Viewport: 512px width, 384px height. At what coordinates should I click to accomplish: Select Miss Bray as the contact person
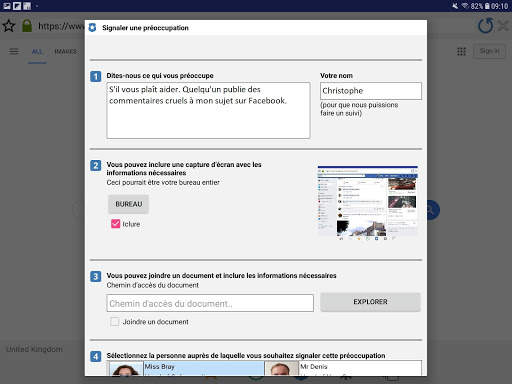(187, 368)
